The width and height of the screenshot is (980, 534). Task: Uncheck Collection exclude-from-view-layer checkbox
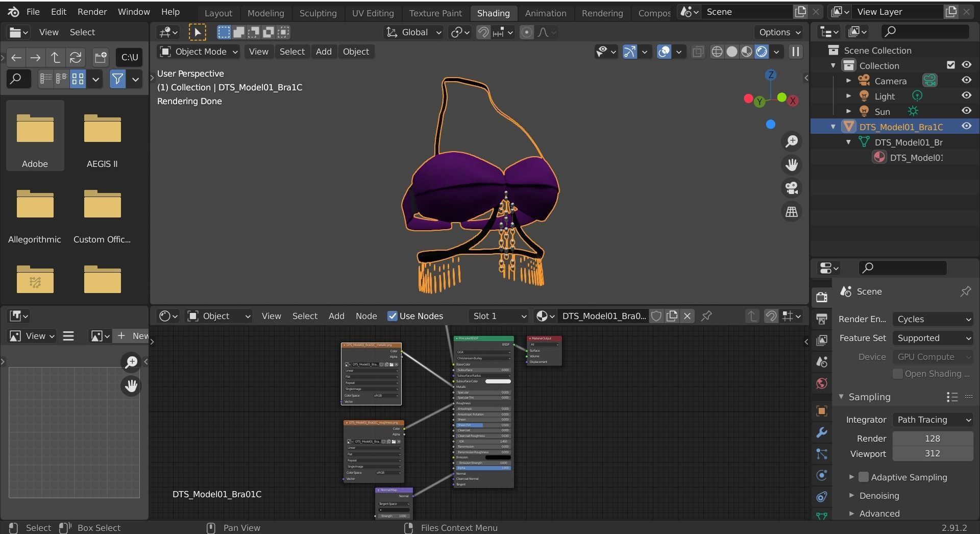[950, 65]
